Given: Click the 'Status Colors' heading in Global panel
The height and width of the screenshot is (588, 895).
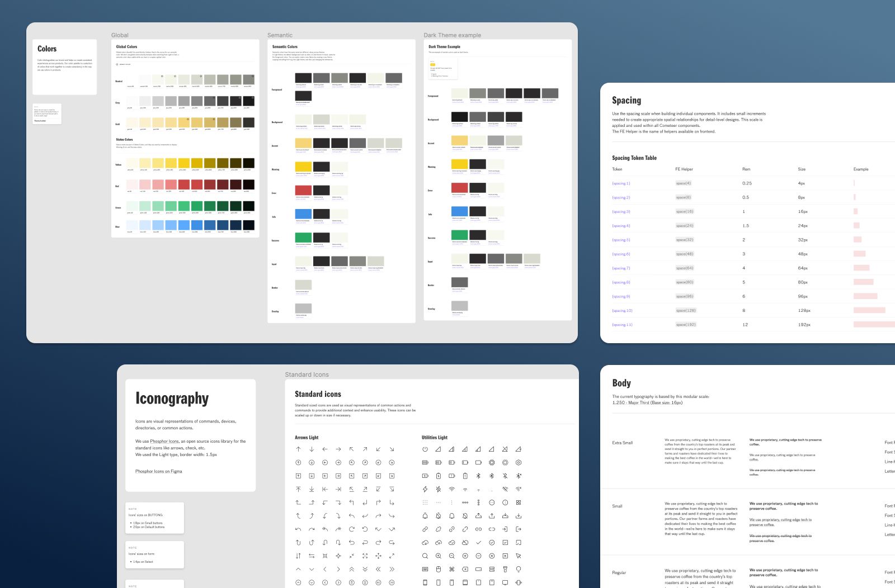Looking at the screenshot, I should 124,139.
